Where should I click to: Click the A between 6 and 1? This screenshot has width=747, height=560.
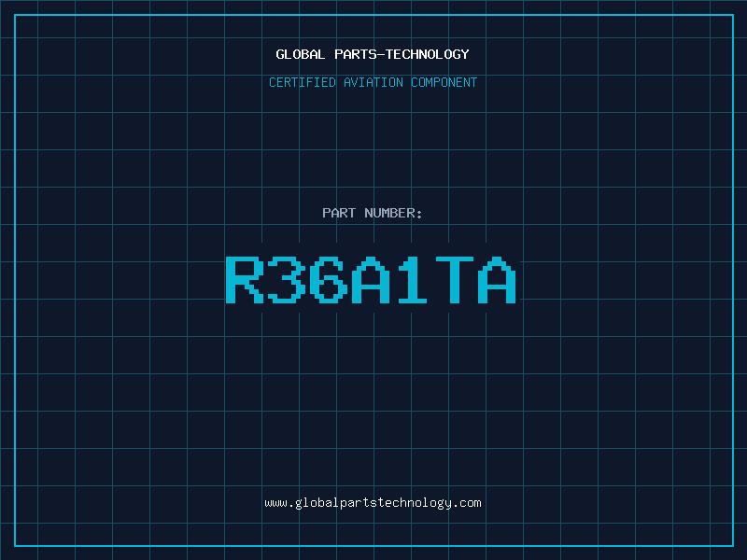click(x=371, y=279)
